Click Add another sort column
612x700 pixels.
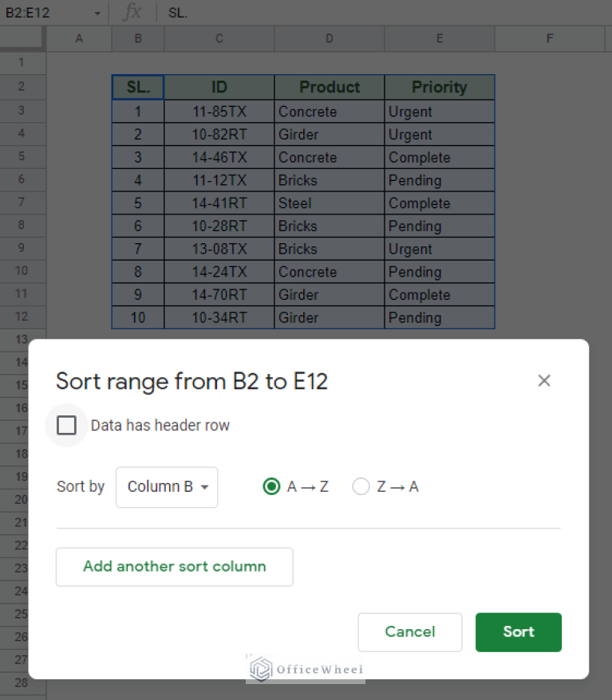pos(174,567)
